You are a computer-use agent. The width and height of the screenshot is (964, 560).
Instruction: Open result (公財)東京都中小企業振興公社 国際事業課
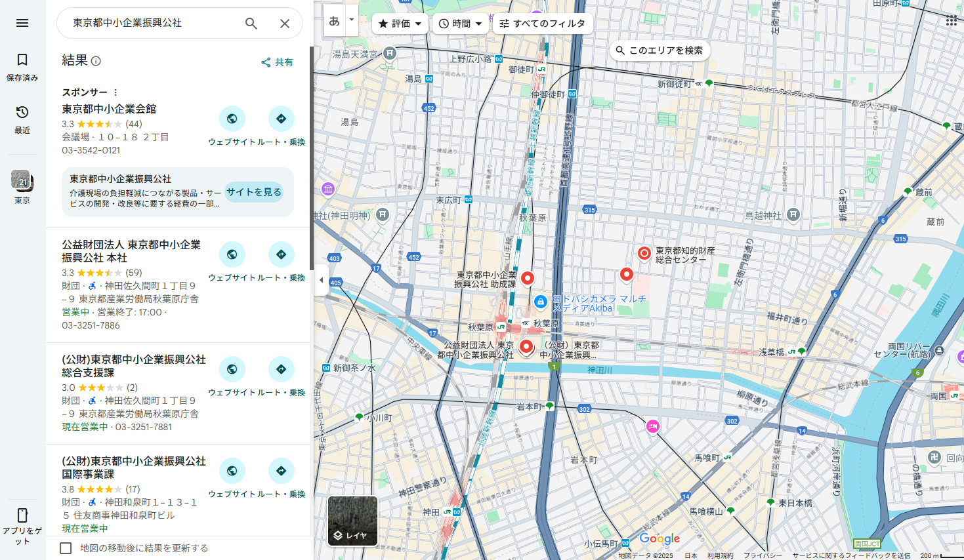point(134,468)
